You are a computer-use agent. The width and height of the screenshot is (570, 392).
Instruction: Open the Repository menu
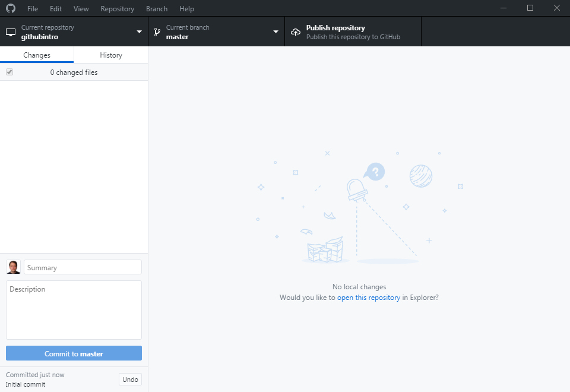tap(117, 9)
